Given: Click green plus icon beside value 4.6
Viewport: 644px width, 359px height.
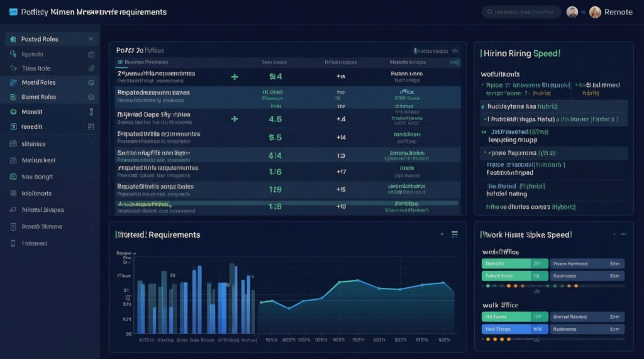Looking at the screenshot, I should pyautogui.click(x=235, y=118).
